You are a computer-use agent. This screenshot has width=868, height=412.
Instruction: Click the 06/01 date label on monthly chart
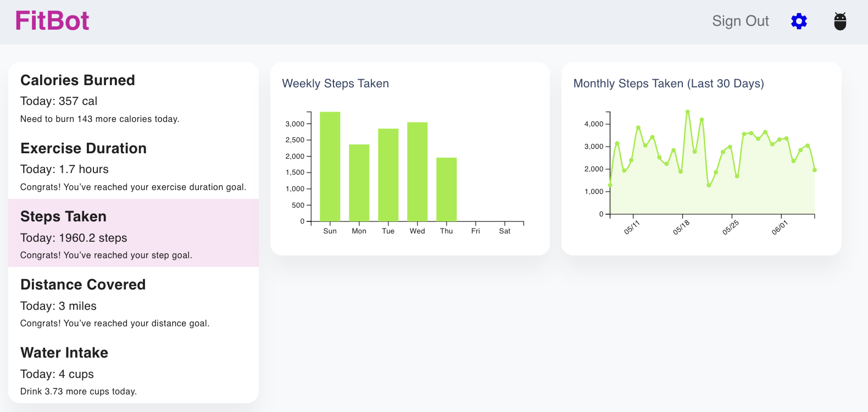tap(780, 227)
